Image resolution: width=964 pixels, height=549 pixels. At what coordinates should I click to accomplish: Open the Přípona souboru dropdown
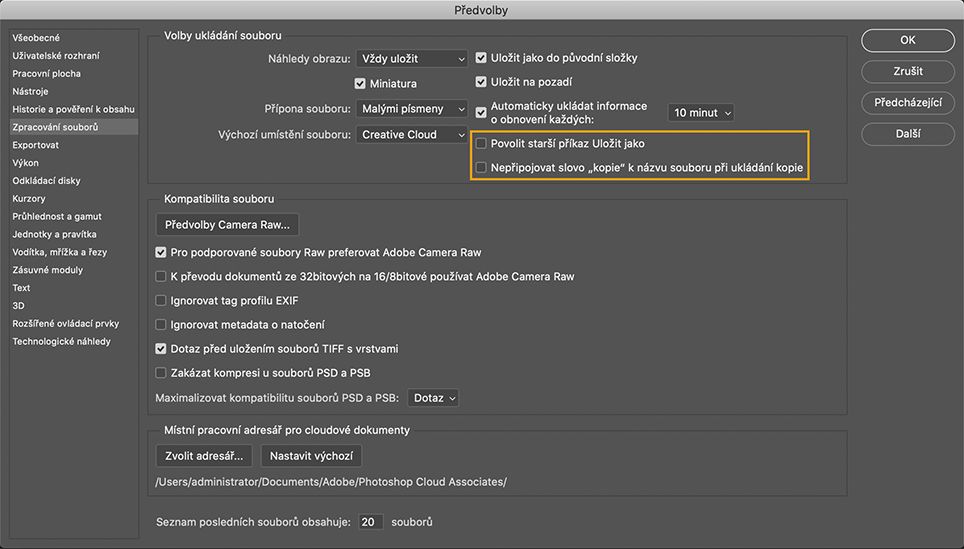411,108
